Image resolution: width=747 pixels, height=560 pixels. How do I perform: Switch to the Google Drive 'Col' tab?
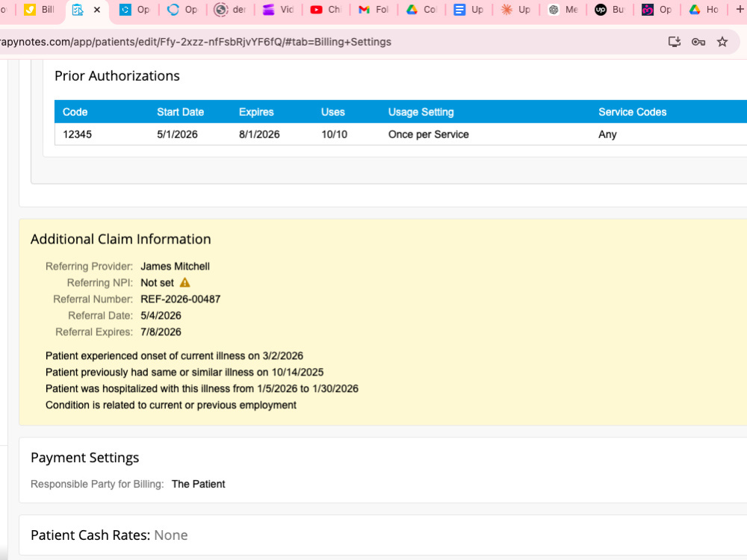pyautogui.click(x=421, y=10)
